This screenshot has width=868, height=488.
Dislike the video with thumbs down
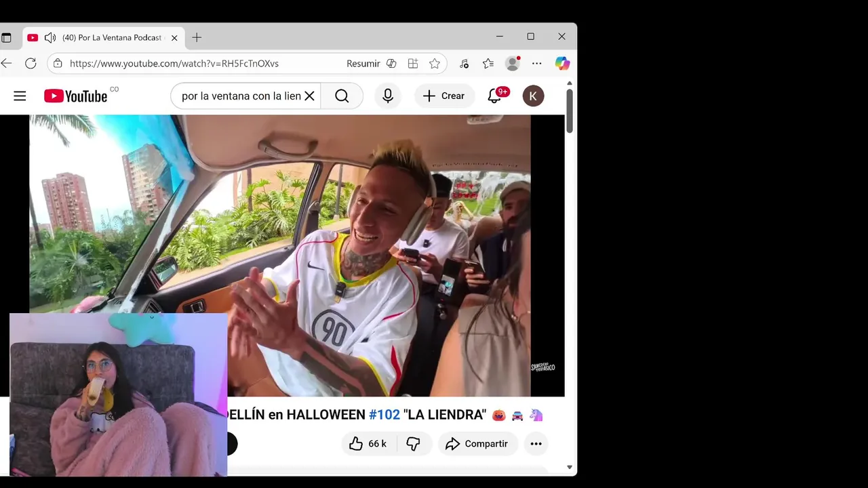point(413,444)
